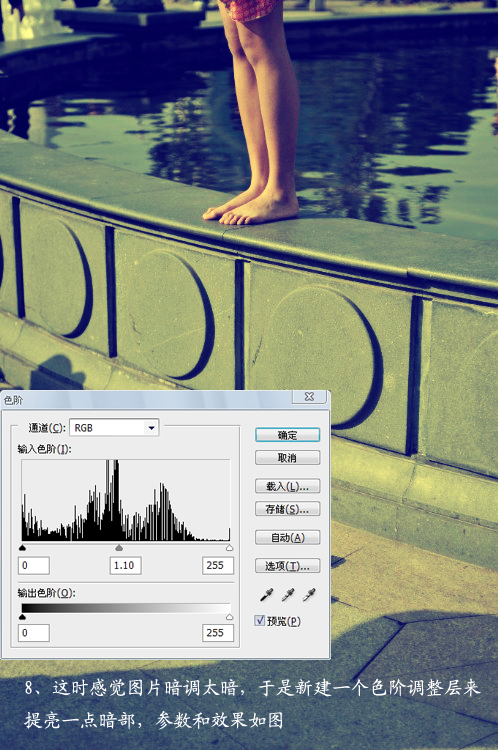The image size is (498, 750).
Task: Click the 取消 cancel button
Action: click(x=288, y=458)
